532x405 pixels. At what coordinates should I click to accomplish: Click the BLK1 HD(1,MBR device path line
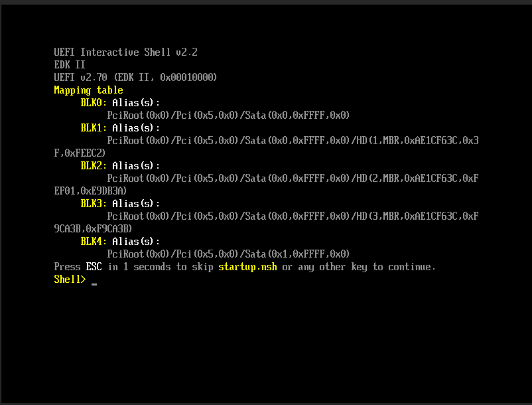tap(293, 141)
